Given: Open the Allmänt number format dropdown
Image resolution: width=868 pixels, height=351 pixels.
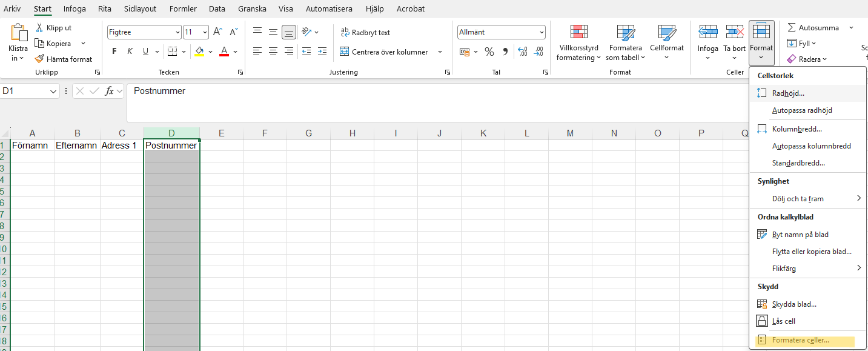Looking at the screenshot, I should click(542, 32).
